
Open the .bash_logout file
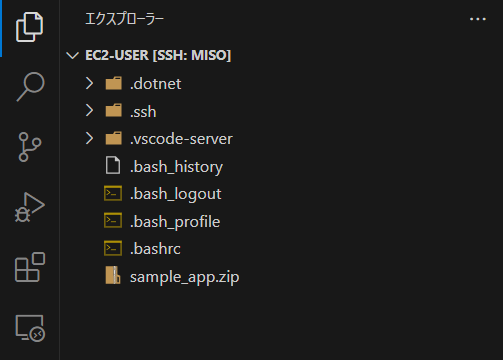tap(176, 194)
